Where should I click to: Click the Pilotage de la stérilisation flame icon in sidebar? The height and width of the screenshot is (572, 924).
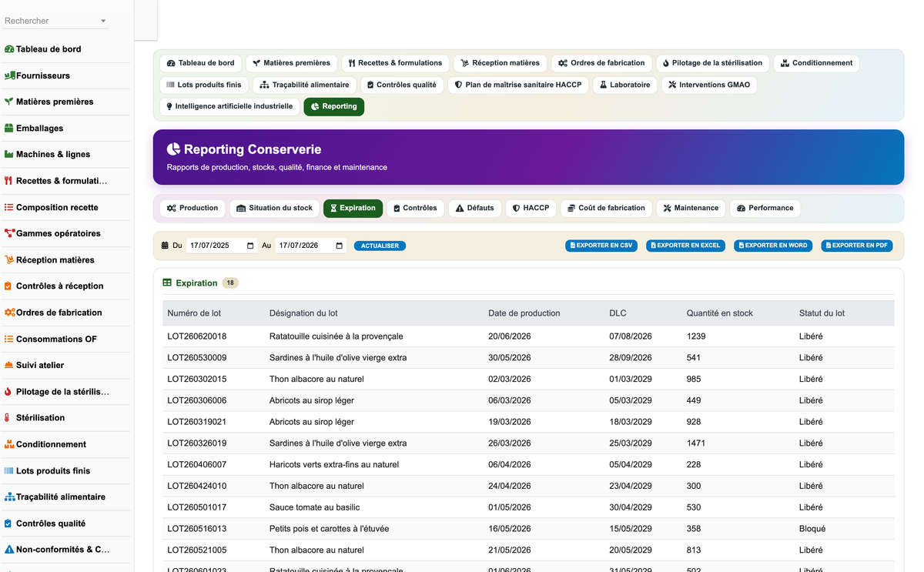click(x=8, y=392)
